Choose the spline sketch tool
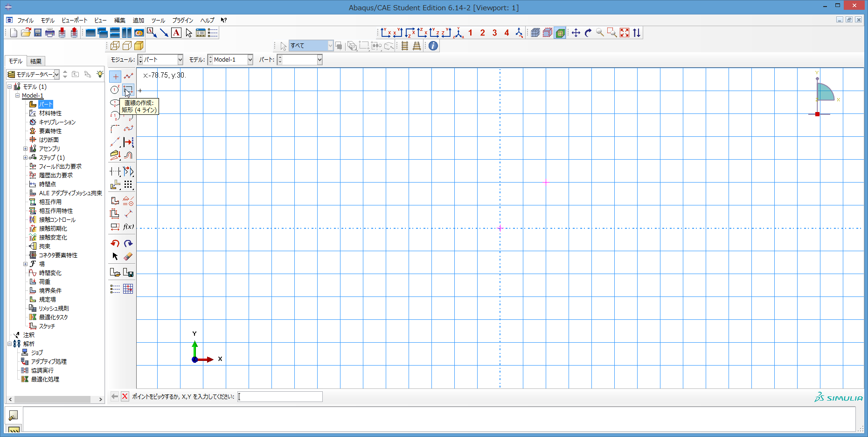868x437 pixels. pyautogui.click(x=128, y=129)
